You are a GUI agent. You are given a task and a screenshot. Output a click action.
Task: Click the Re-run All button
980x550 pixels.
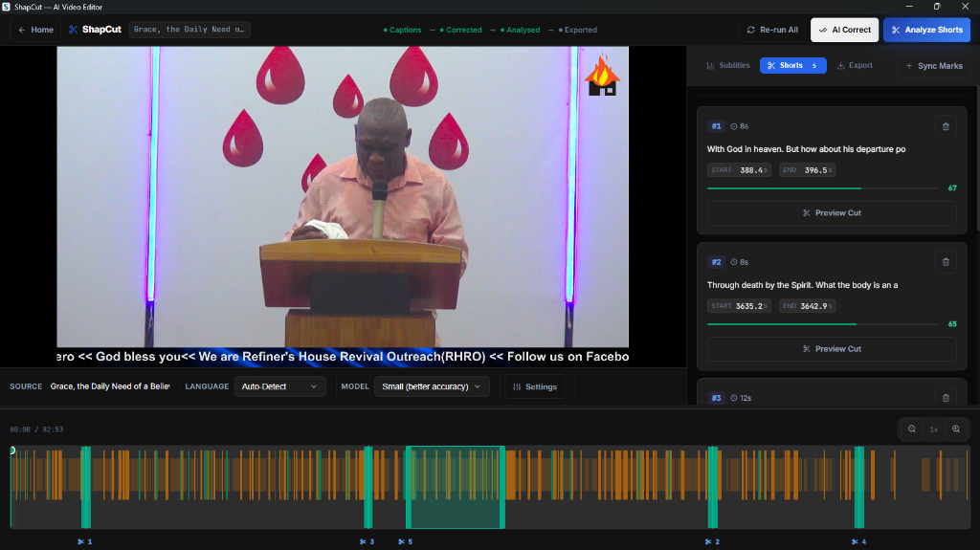(772, 30)
